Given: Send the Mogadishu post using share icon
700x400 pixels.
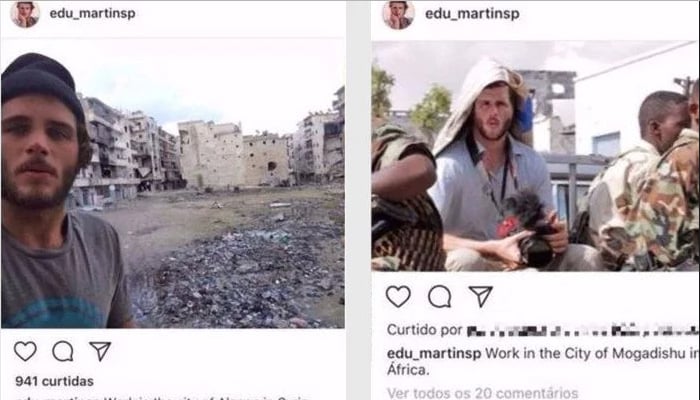Looking at the screenshot, I should [x=480, y=296].
